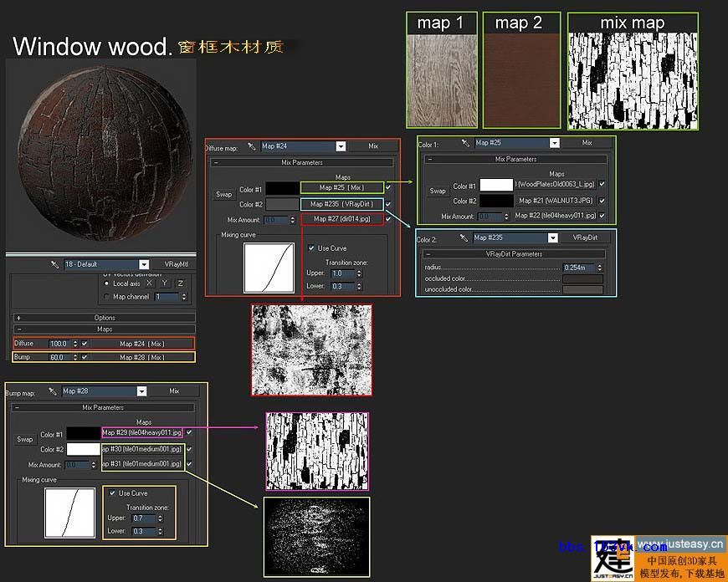The width and height of the screenshot is (728, 582).
Task: Toggle Use Curve in the Bump map panel
Action: click(x=112, y=493)
